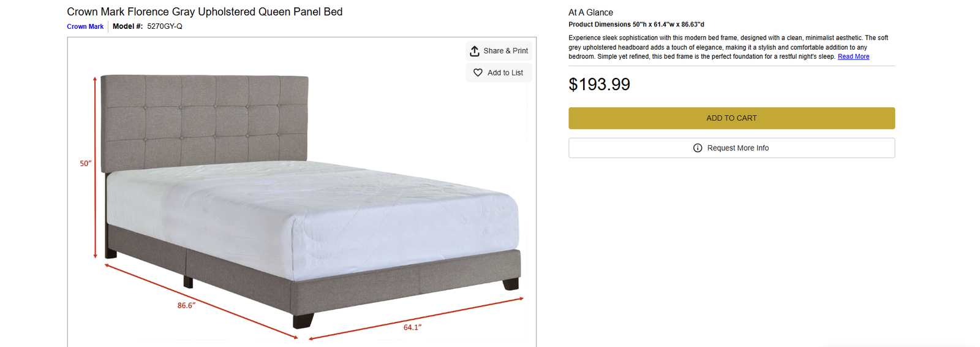Click the At A Glance heading
This screenshot has width=980, height=347.
click(x=590, y=12)
